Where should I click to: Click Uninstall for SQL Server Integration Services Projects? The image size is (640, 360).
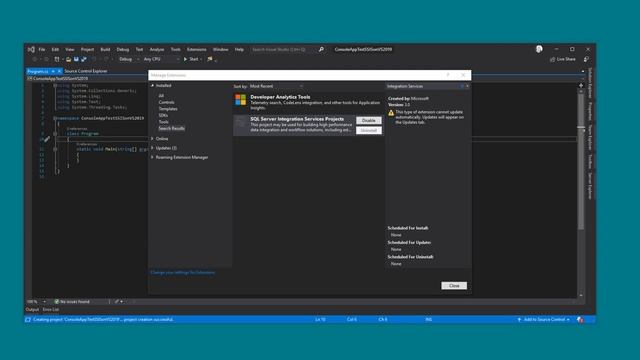point(369,130)
